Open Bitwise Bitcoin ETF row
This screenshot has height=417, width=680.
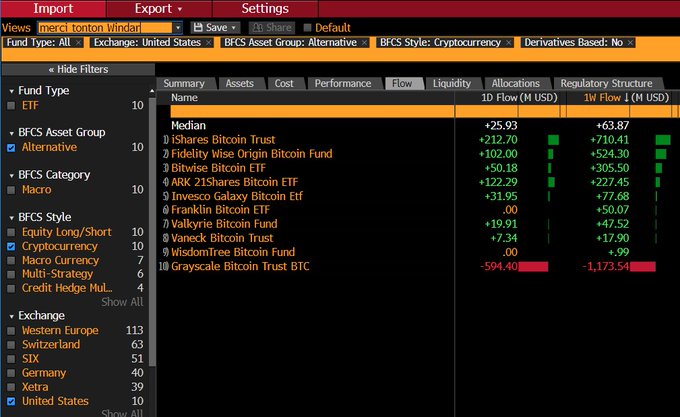tap(218, 168)
